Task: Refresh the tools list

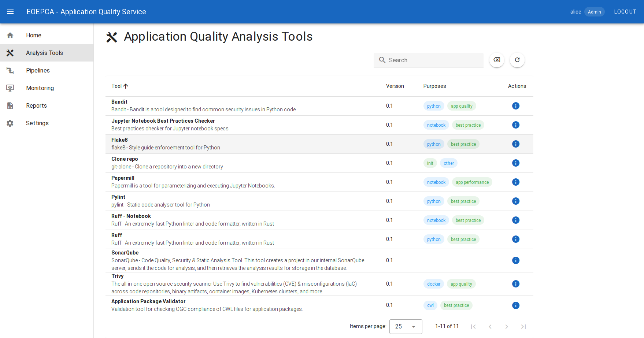Action: (517, 60)
